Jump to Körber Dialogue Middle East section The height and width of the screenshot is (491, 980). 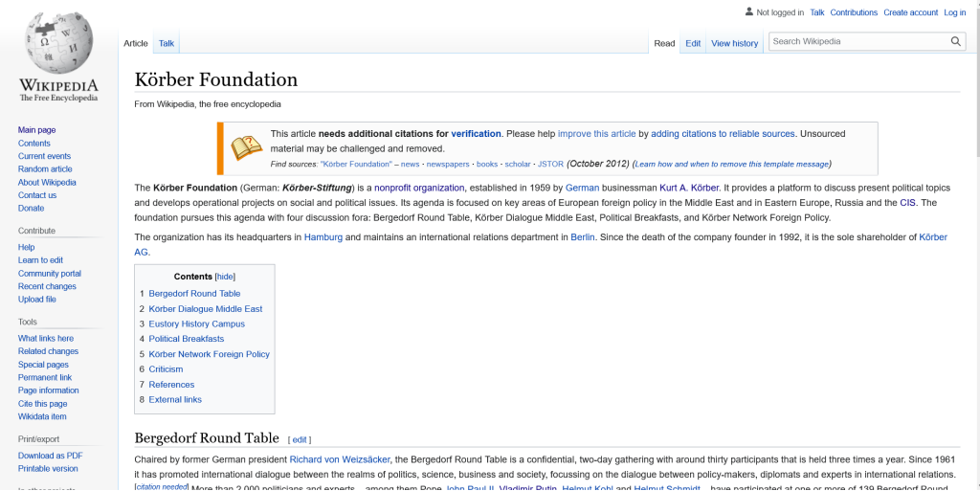(206, 308)
